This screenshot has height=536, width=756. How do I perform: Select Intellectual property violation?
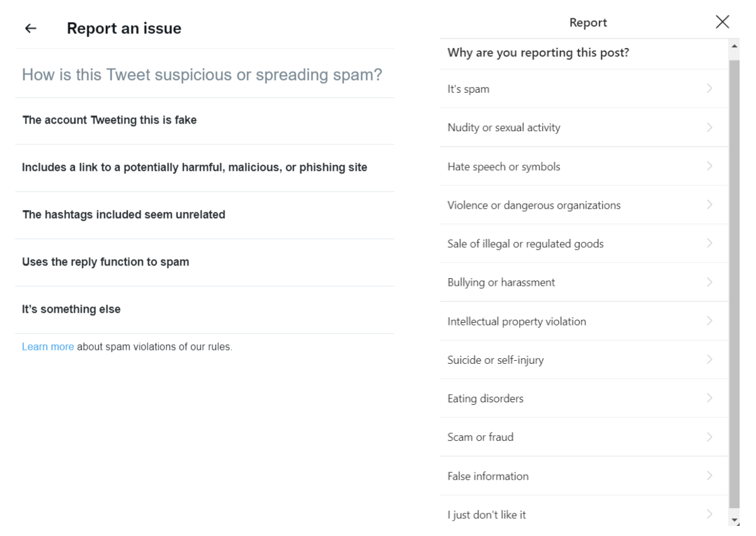517,322
